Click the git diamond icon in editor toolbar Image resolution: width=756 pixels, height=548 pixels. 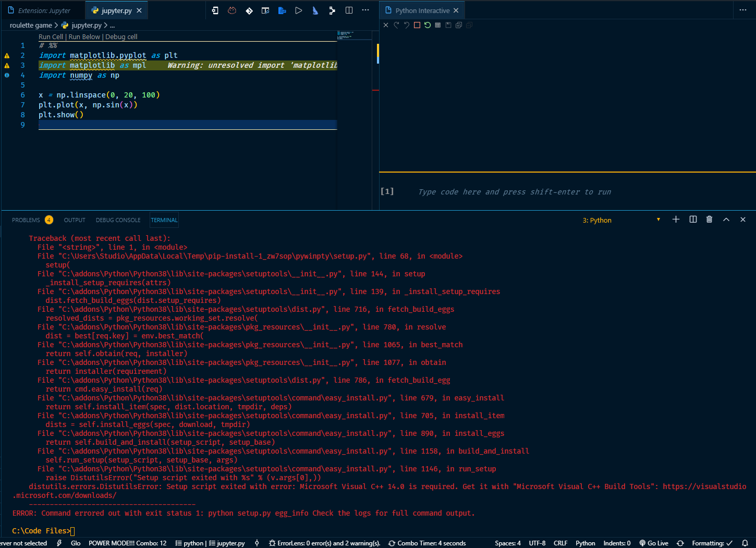249,10
